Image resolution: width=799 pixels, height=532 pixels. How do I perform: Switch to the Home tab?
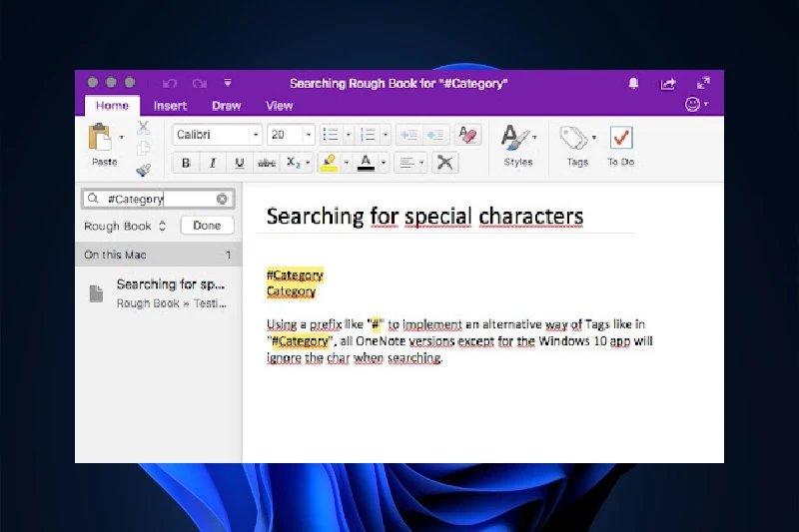(x=112, y=106)
